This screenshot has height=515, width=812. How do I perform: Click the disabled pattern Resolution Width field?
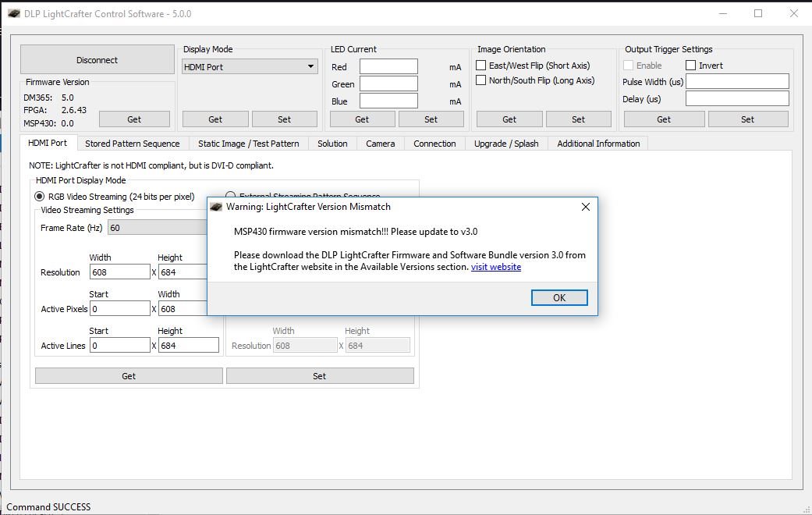[305, 346]
